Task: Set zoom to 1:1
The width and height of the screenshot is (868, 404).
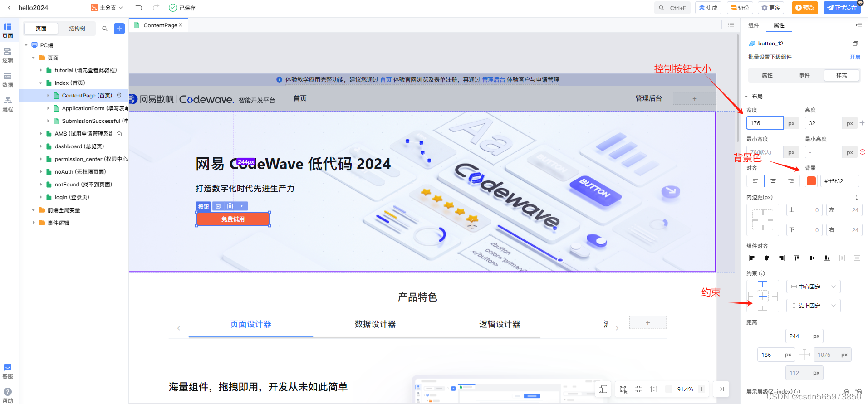Action: (654, 389)
